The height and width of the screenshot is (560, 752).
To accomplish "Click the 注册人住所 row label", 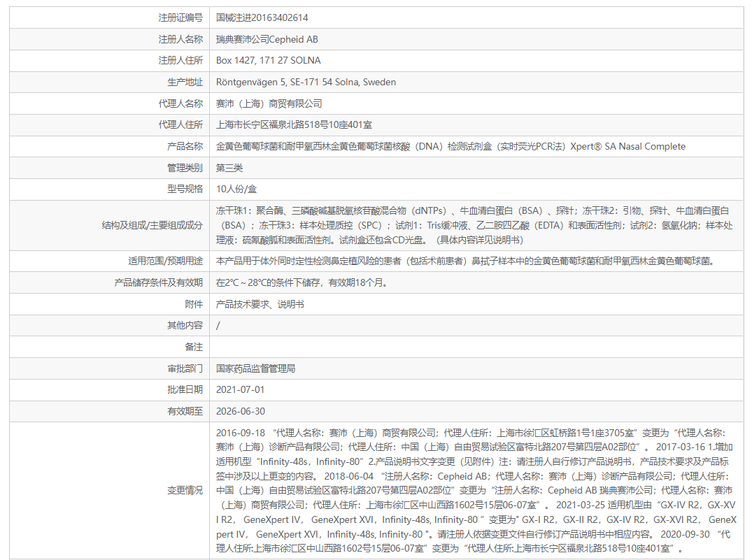I will [x=180, y=60].
